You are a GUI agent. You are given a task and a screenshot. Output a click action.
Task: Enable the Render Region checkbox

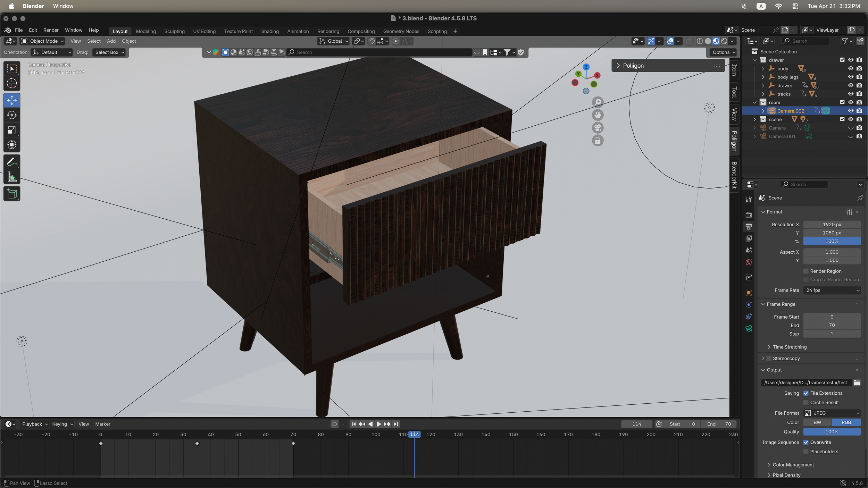click(x=806, y=271)
